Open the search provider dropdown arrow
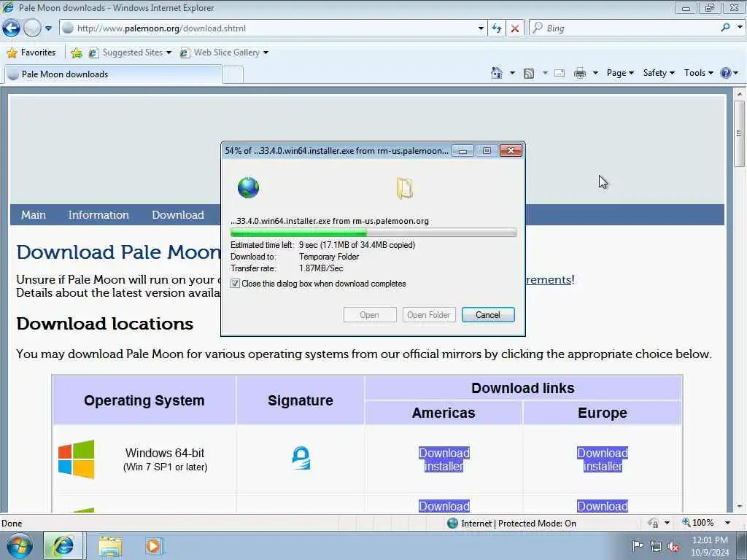This screenshot has width=747, height=560. pyautogui.click(x=740, y=28)
